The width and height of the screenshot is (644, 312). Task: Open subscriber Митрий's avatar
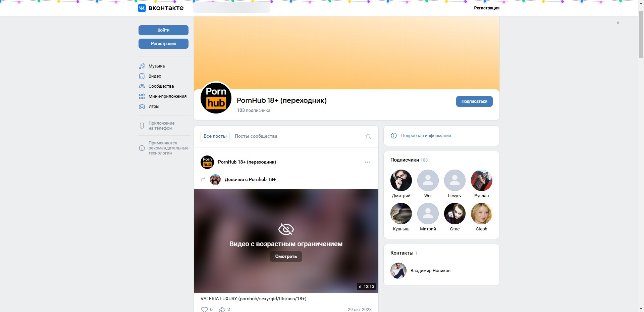tap(428, 214)
